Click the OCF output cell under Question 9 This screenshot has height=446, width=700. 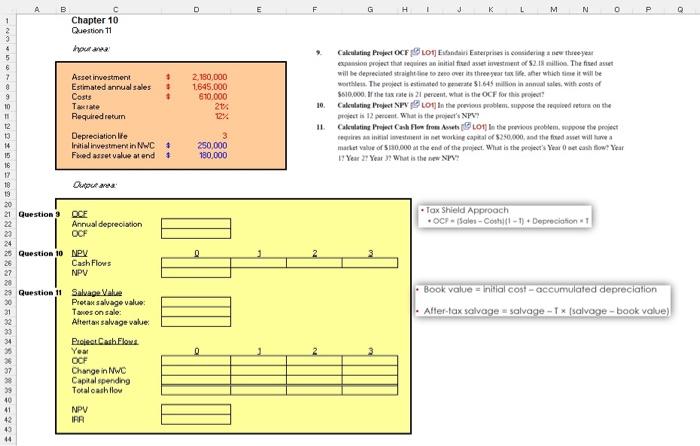pos(196,233)
